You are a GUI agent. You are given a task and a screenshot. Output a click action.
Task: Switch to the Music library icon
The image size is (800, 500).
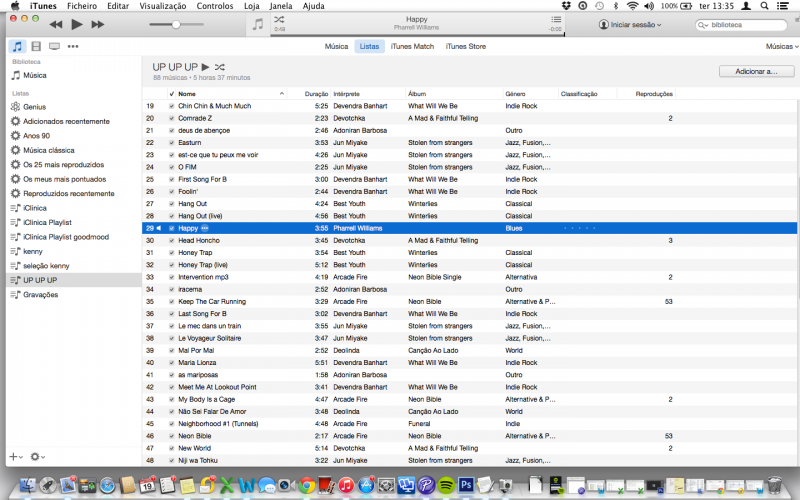(x=17, y=46)
